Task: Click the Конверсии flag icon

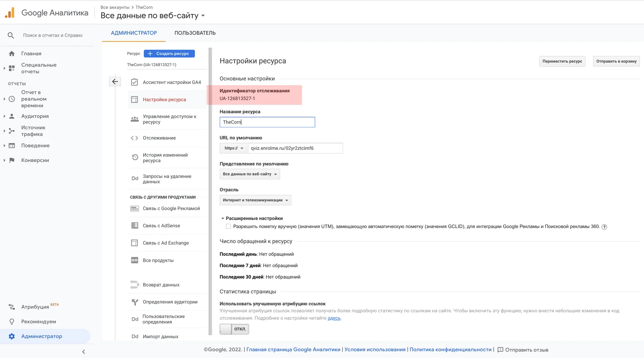Action: [x=12, y=160]
